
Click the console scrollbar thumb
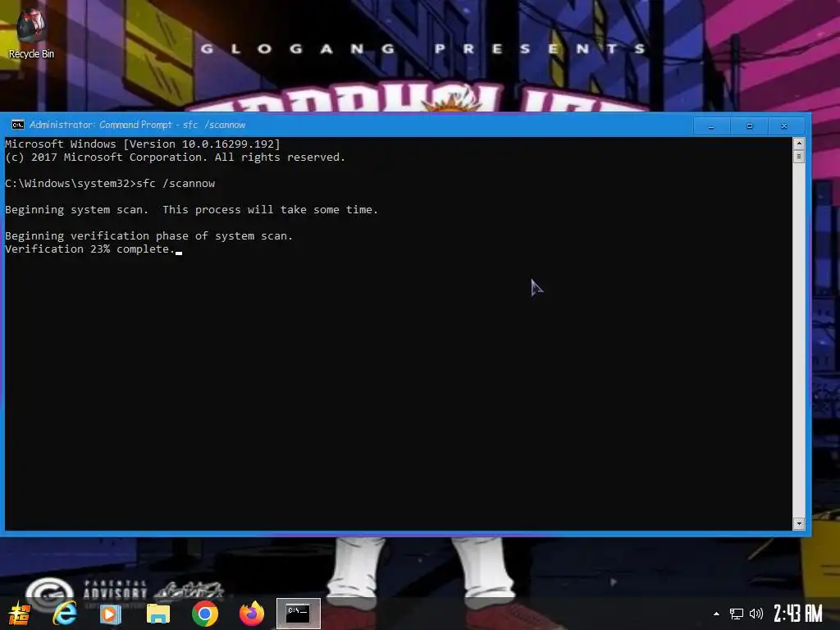[x=799, y=157]
